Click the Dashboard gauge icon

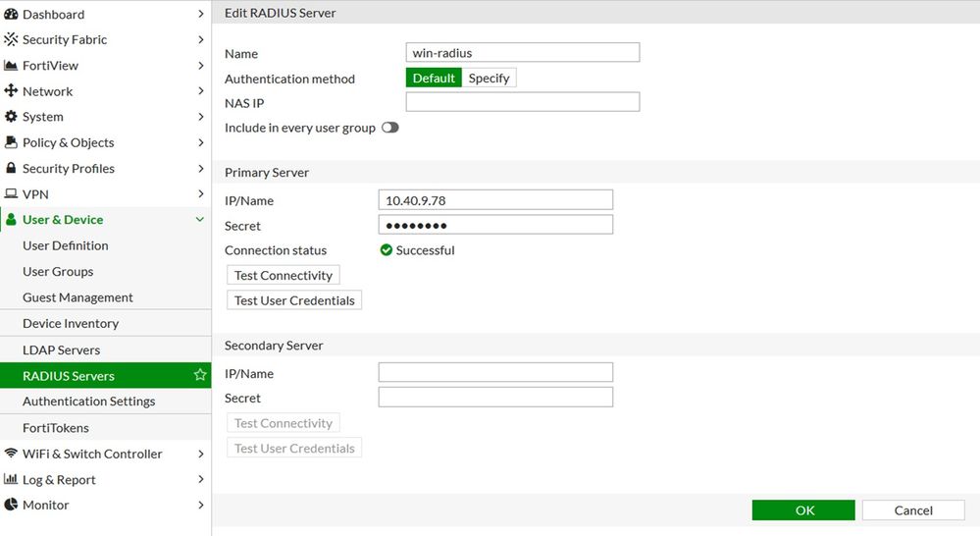pyautogui.click(x=12, y=15)
